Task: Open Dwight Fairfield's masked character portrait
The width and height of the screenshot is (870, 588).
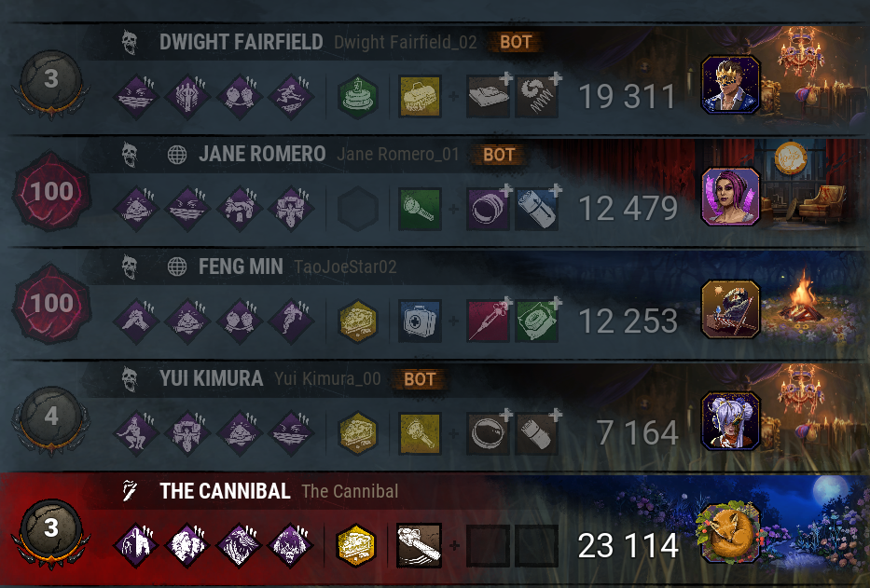Action: click(x=731, y=85)
